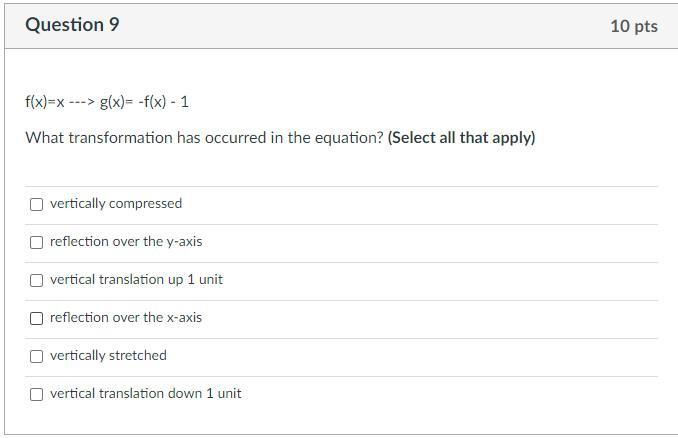Click the 'Question 9' heading
678x438 pixels.
click(x=72, y=25)
